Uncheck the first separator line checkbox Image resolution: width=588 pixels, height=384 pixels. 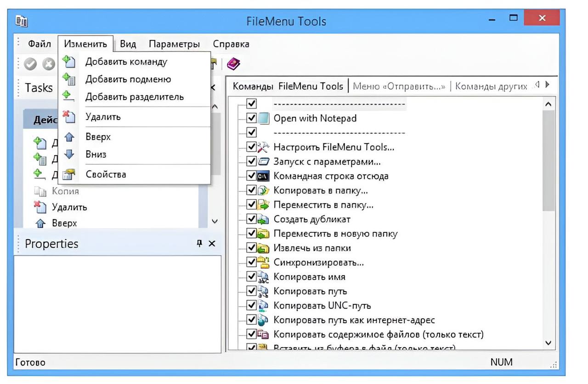251,103
